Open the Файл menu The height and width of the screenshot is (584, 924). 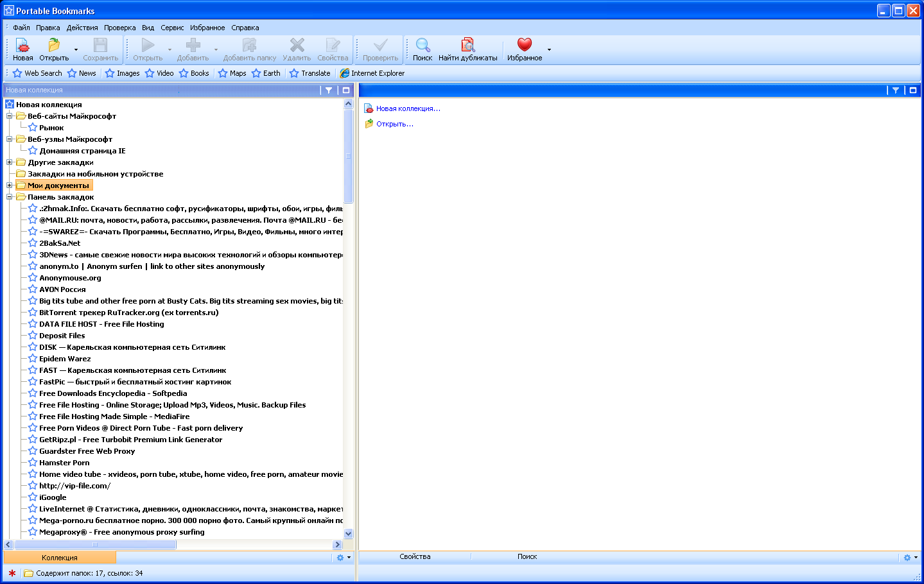(21, 28)
